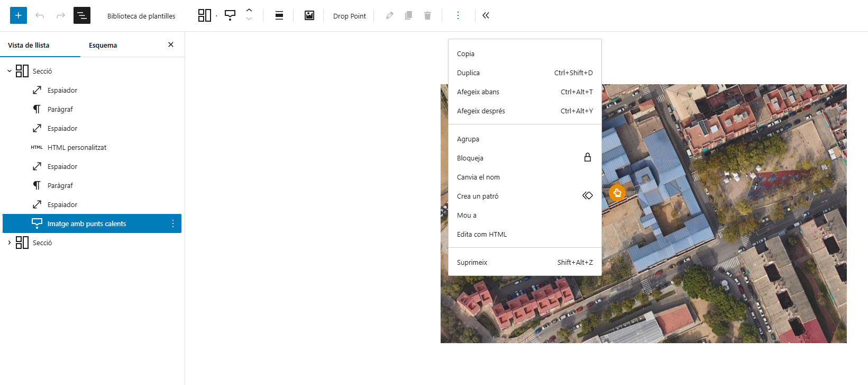
Task: Open Biblioteca de plantilles
Action: pyautogui.click(x=141, y=16)
